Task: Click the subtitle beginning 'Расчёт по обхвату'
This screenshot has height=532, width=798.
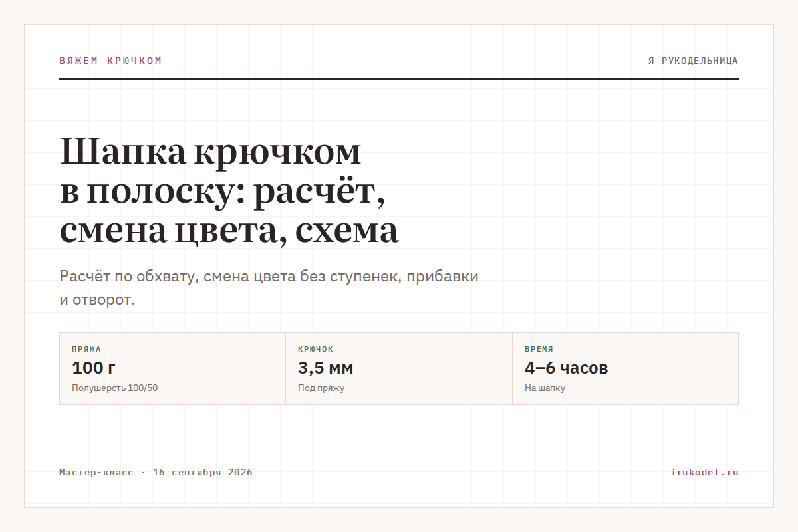Action: [x=269, y=288]
